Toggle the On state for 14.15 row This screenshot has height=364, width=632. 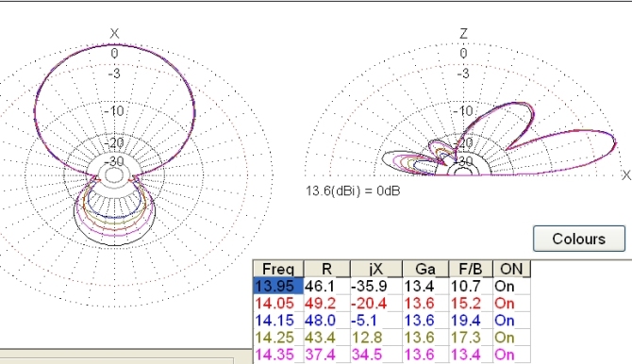(511, 321)
